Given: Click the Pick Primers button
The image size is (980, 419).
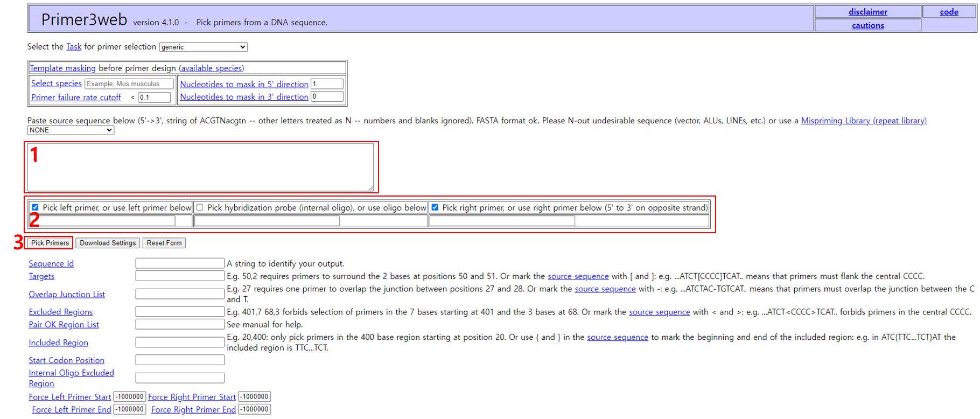Looking at the screenshot, I should 50,243.
